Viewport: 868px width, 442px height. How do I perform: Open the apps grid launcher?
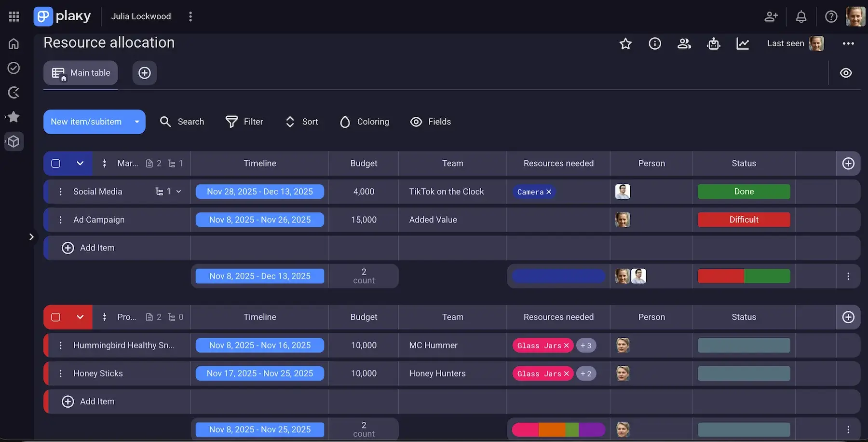coord(14,16)
